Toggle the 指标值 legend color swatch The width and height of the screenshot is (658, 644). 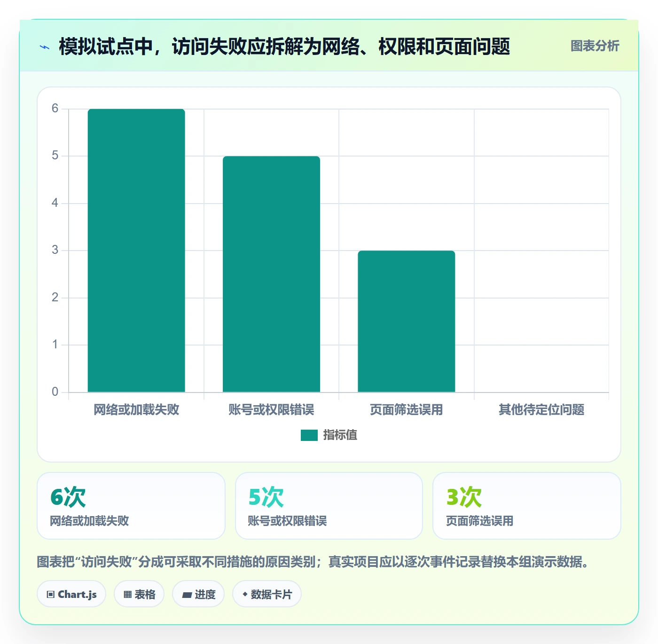(309, 435)
